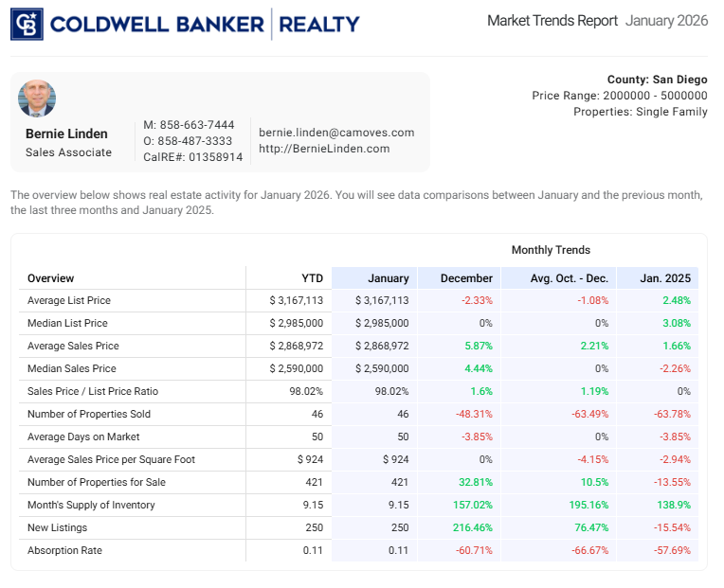Click the Number of Properties Sold row label
This screenshot has width=724, height=588.
click(x=89, y=414)
